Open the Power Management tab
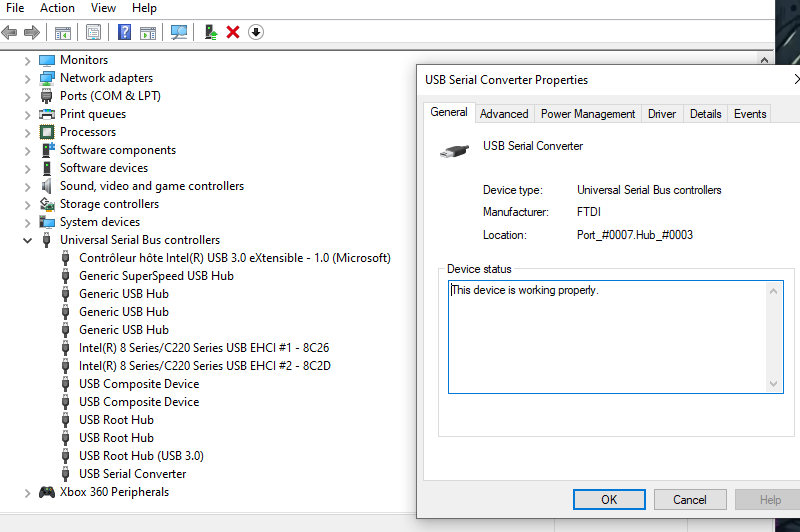The width and height of the screenshot is (800, 532). 588,114
